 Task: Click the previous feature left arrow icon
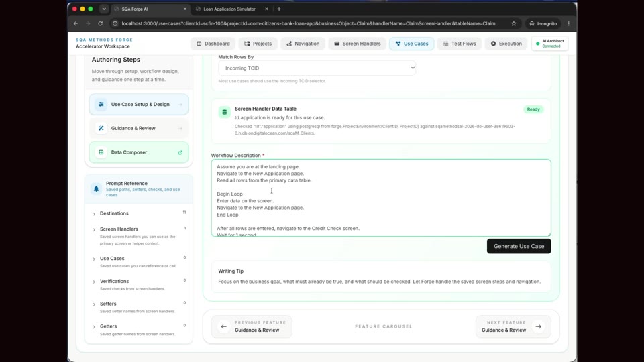224,326
